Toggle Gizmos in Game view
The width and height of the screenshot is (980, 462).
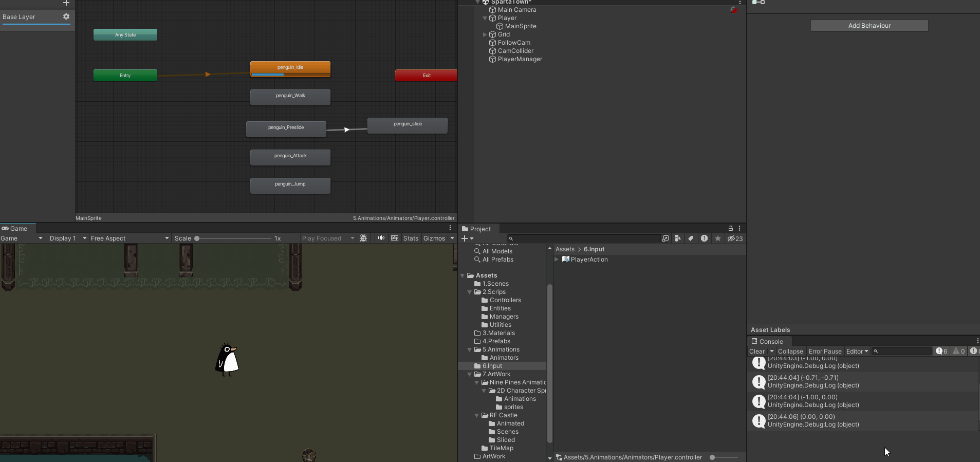(x=434, y=238)
